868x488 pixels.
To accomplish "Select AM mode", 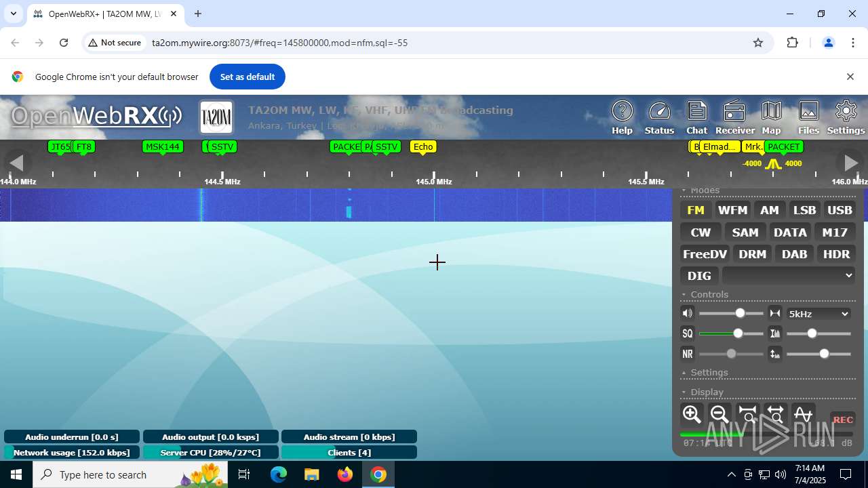I will click(x=769, y=210).
